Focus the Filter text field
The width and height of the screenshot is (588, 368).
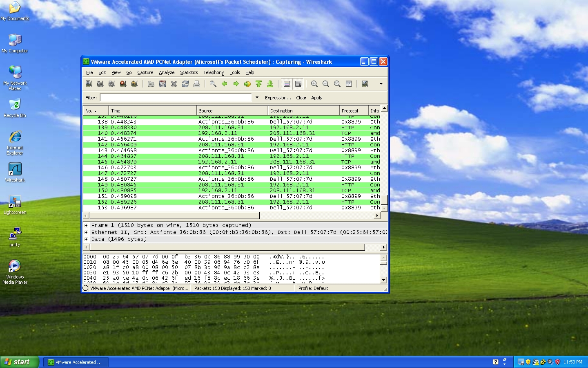[176, 98]
